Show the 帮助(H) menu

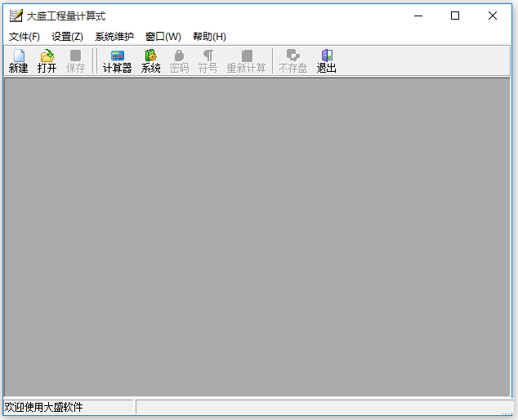click(x=209, y=37)
